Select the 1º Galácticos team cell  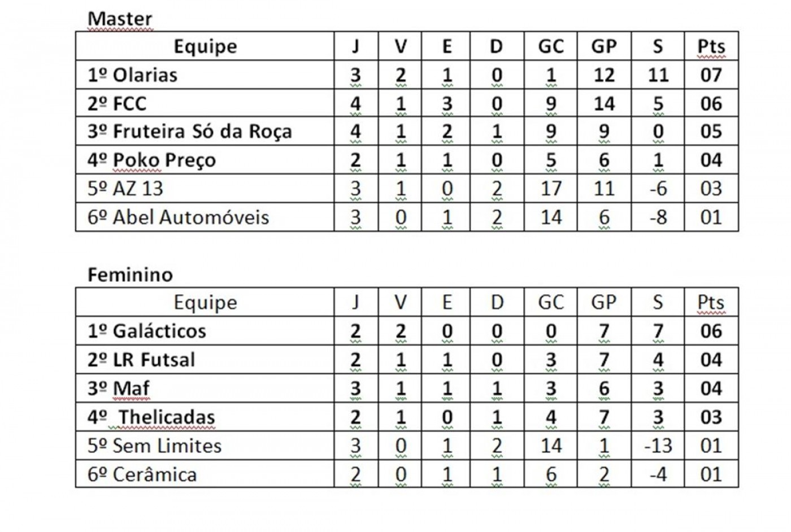point(147,331)
